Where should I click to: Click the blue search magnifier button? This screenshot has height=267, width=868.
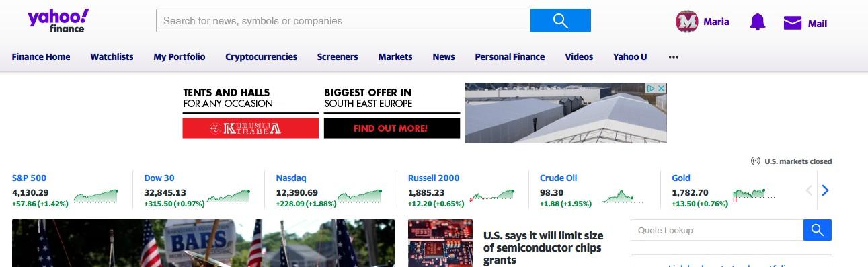coord(561,20)
